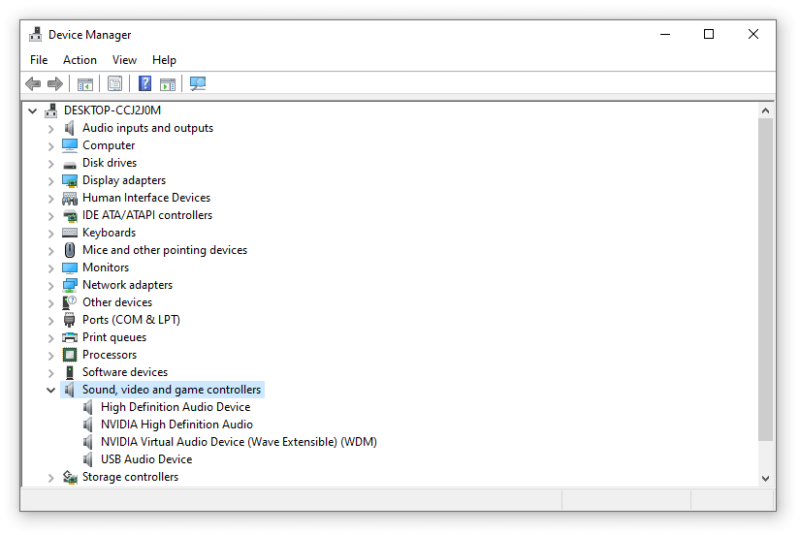Click the Network adapters icon

[69, 285]
